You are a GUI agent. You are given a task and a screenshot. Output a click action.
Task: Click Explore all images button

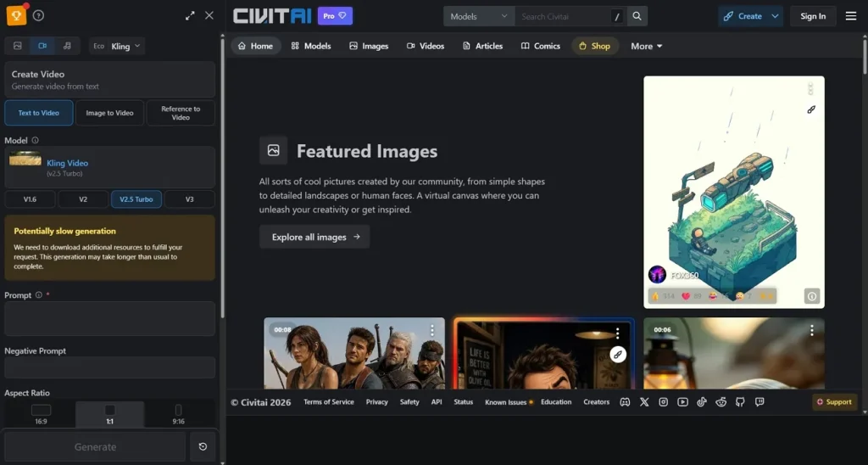(314, 237)
